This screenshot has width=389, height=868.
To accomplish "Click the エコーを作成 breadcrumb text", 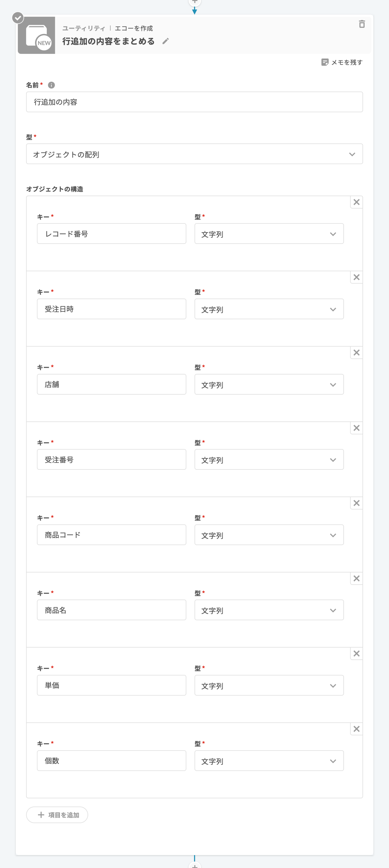I will (134, 28).
